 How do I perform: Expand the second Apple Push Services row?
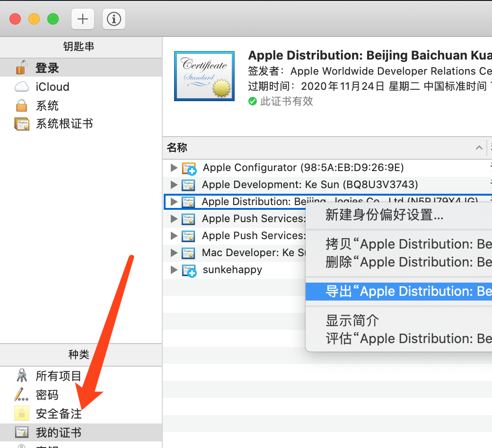(x=174, y=235)
